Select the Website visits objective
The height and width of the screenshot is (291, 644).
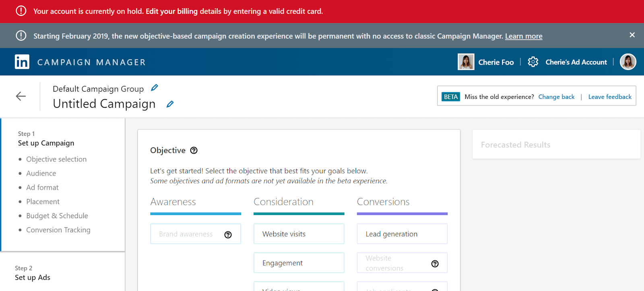pyautogui.click(x=299, y=234)
